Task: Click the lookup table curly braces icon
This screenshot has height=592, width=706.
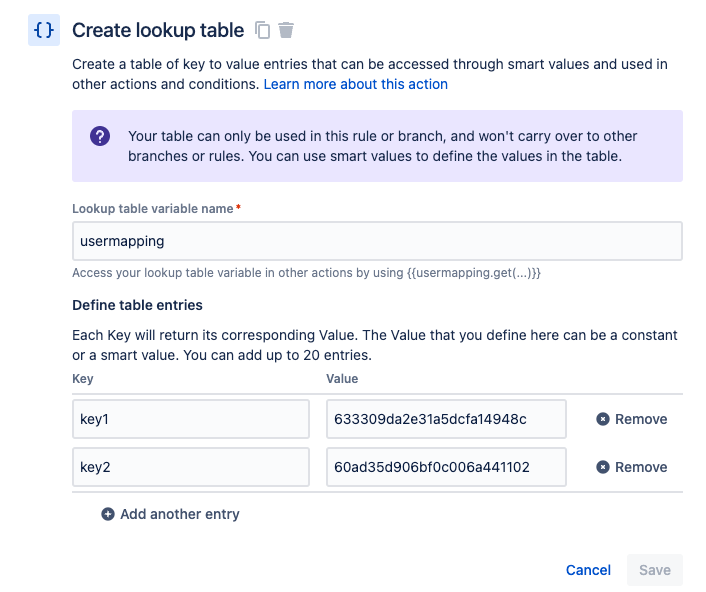Action: tap(44, 31)
